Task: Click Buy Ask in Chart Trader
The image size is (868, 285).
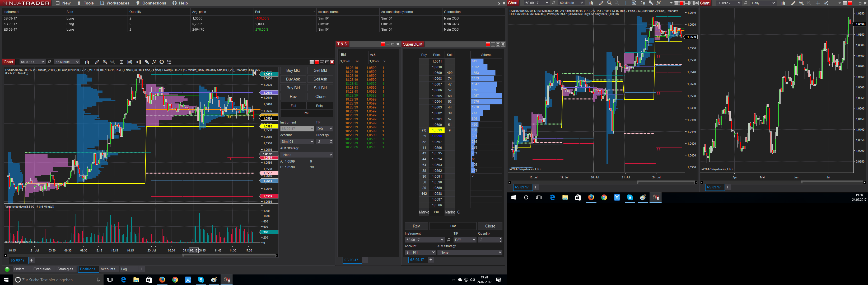Action: (x=293, y=79)
